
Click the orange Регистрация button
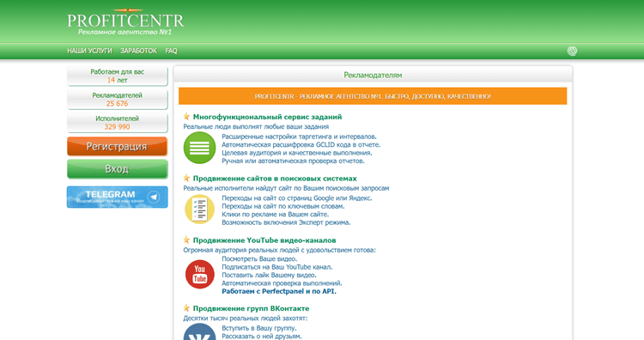tap(117, 147)
